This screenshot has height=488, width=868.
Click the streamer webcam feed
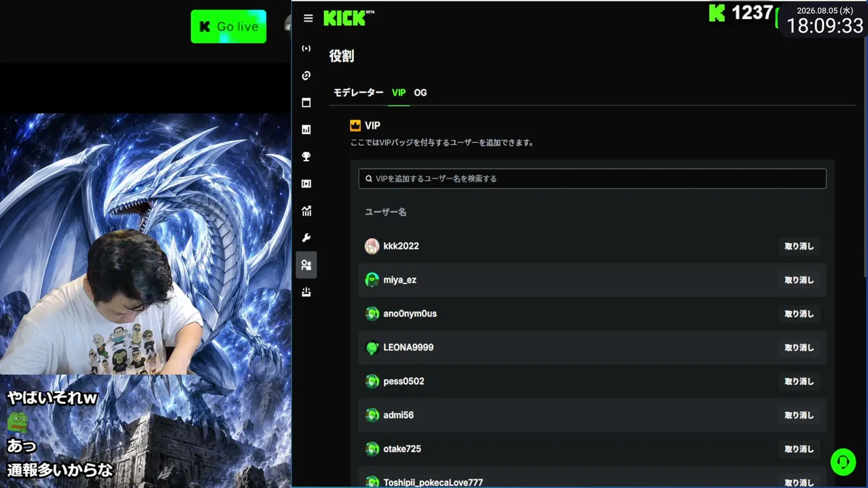[102, 302]
